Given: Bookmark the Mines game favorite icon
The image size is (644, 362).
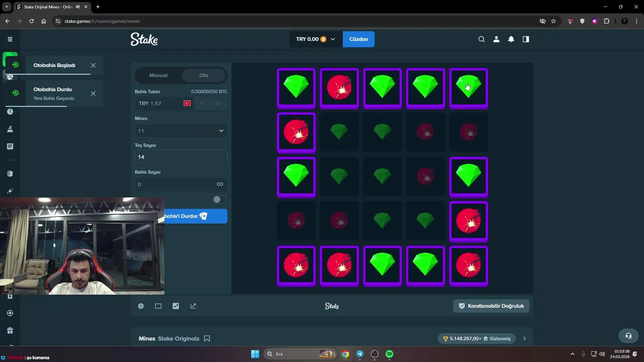Looking at the screenshot, I should pyautogui.click(x=207, y=338).
